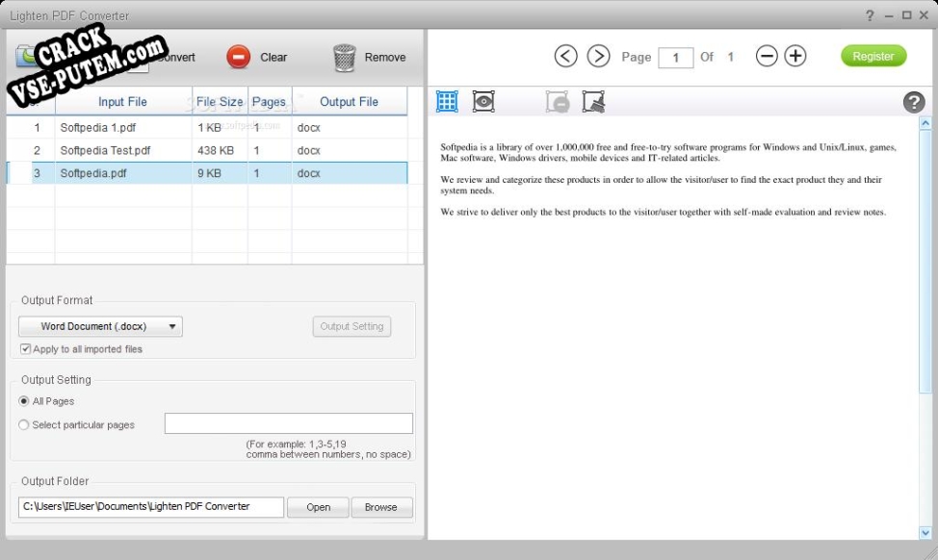Select the Softpedia Test.pdf row
Viewport: 938px width, 560px height.
click(x=207, y=150)
